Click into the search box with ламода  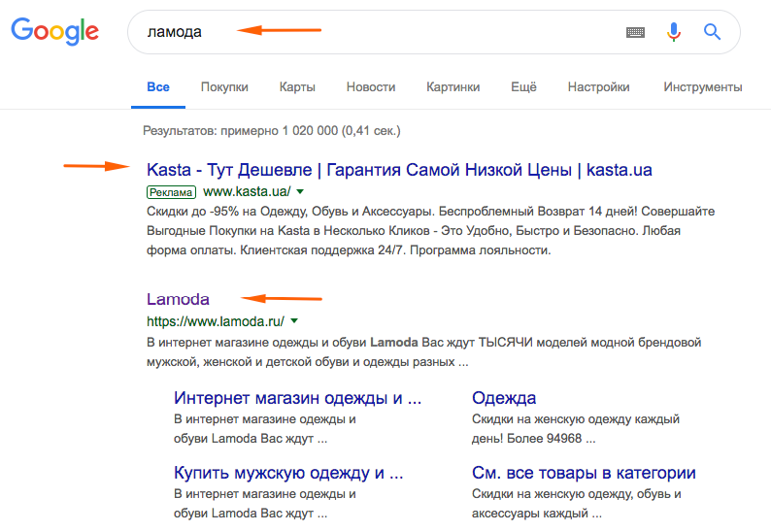click(388, 32)
